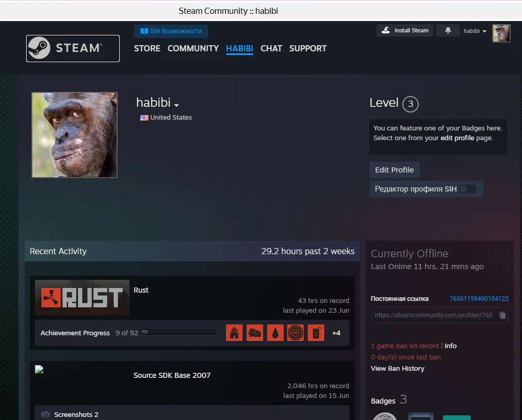Click the Rust game title
The image size is (522, 420).
[x=141, y=290]
